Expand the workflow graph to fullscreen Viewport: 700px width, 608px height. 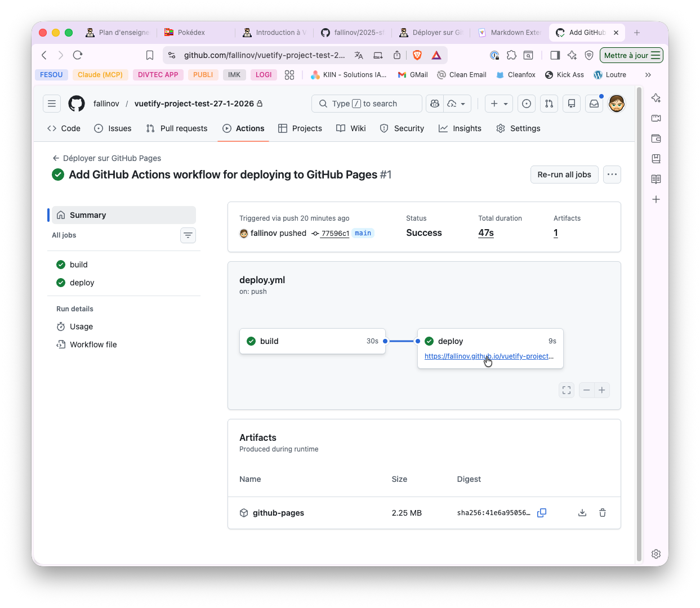566,390
